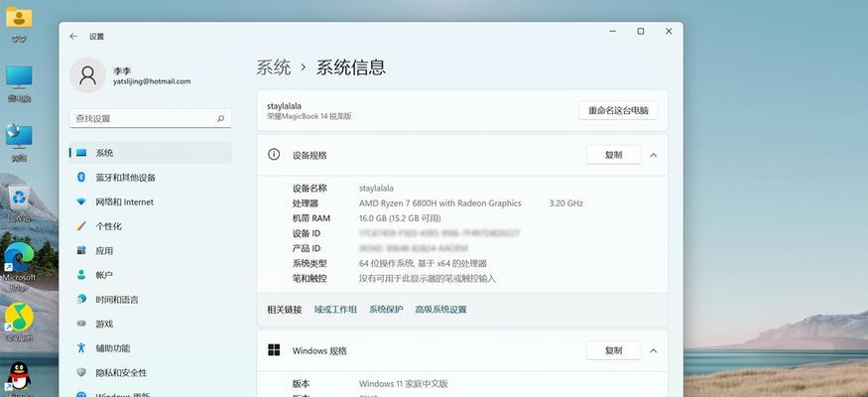
Task: Copy Windows specs with Windows 规格 复制 button
Action: point(613,350)
